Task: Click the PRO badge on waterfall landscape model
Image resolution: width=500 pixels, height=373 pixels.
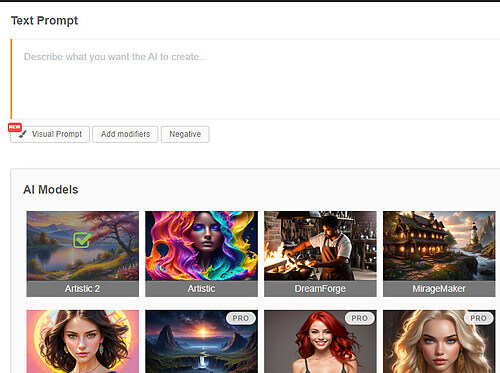Action: pyautogui.click(x=241, y=318)
